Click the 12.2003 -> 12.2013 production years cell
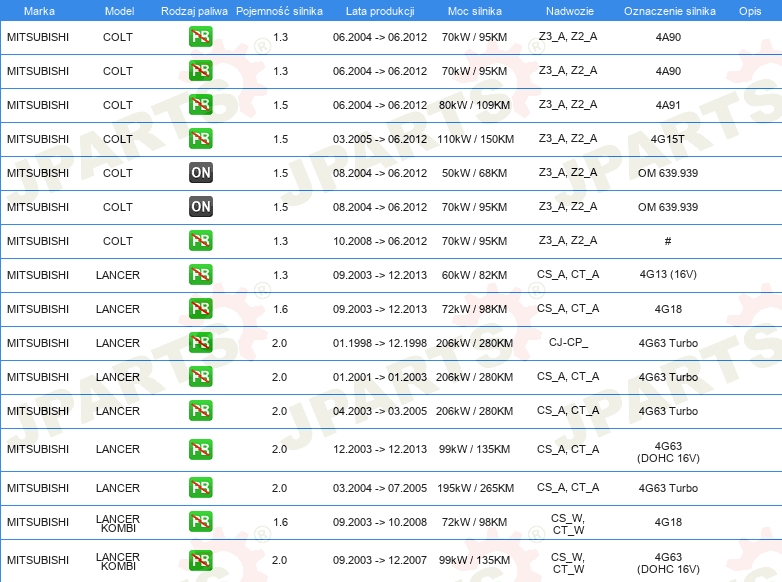Screen dimensions: 782x582 [x=380, y=449]
